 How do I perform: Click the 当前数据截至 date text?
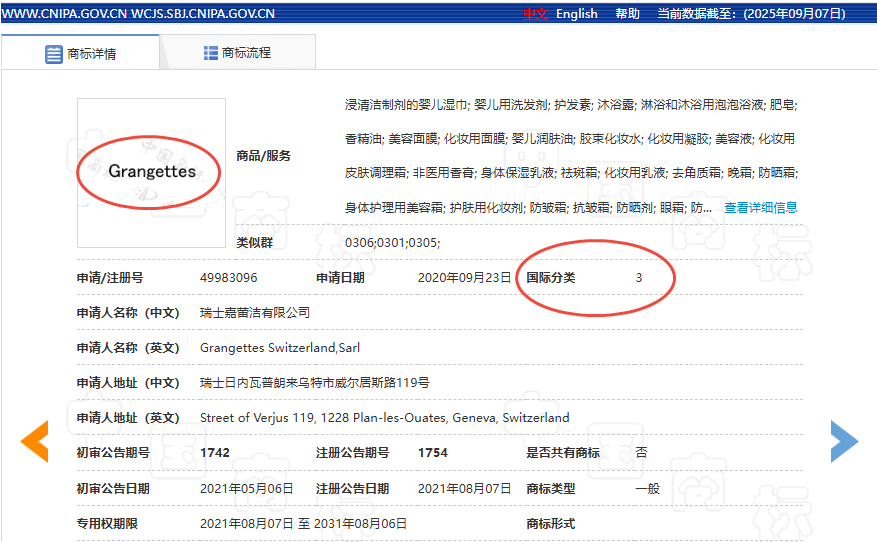751,13
